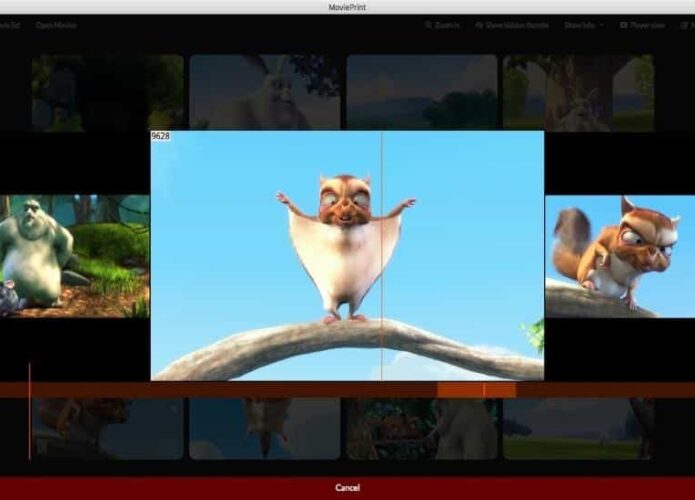Click the dimmed sky landscape thumbnail in the top row
Screen dimensions: 695x500
(422, 92)
